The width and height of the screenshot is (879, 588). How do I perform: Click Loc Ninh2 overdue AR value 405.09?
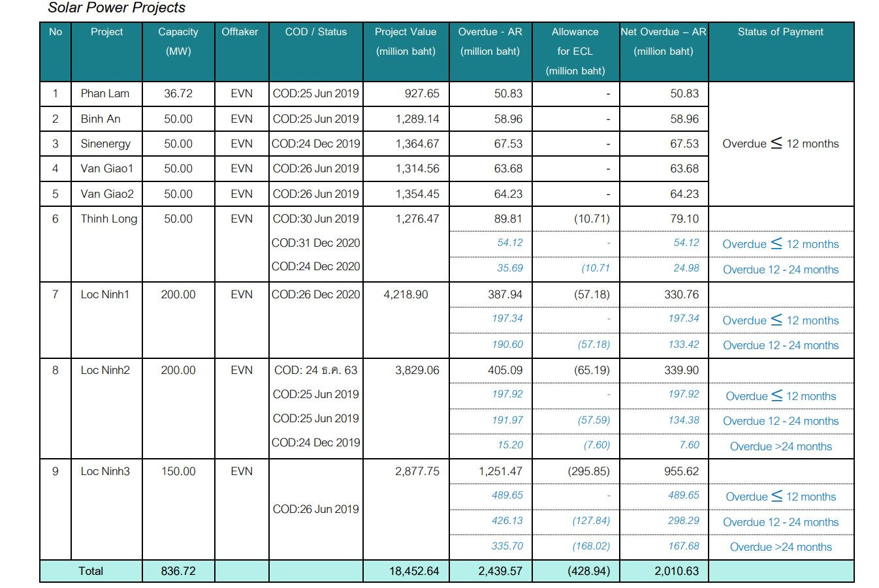[505, 370]
